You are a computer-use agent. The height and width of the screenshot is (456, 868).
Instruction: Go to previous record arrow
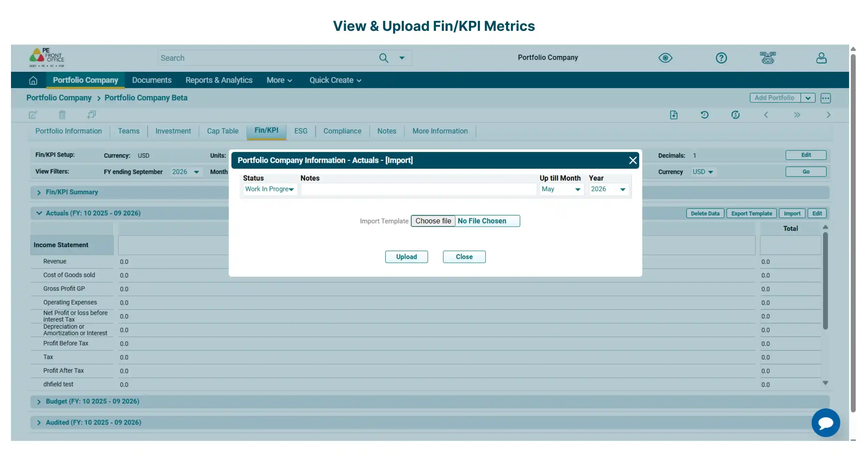point(766,115)
